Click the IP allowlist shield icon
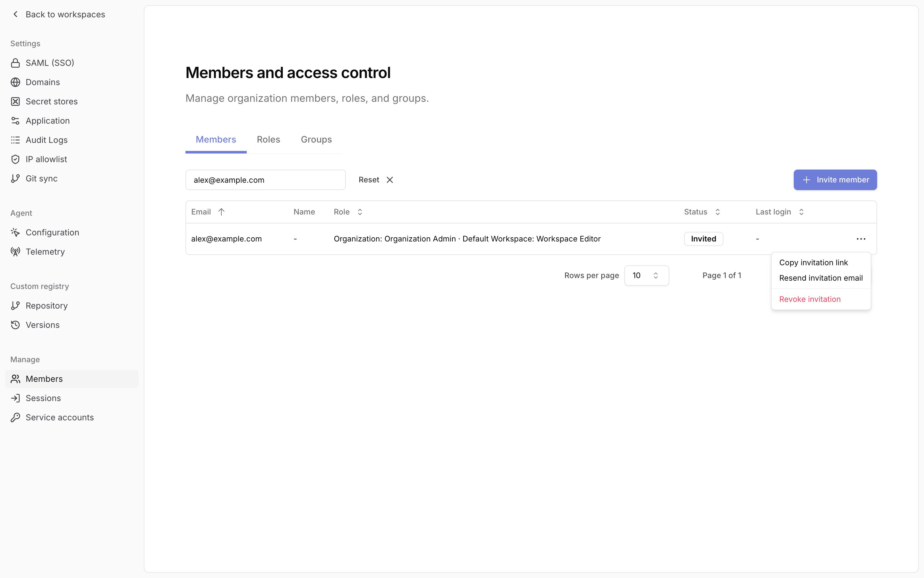Viewport: 924px width, 578px height. 15,159
